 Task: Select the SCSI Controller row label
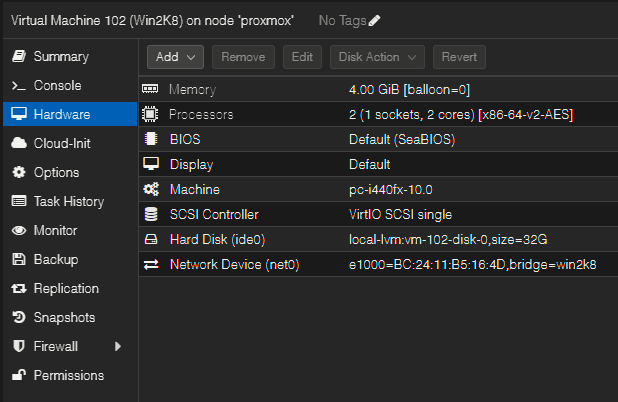tap(214, 214)
